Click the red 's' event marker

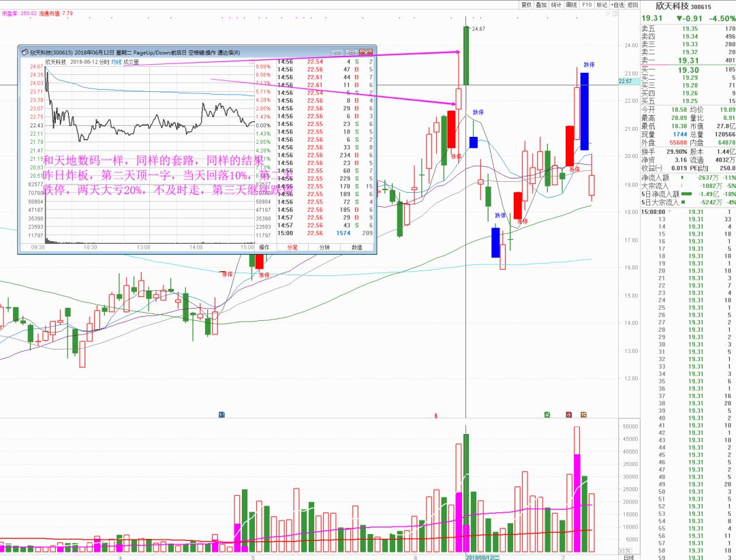tap(436, 416)
